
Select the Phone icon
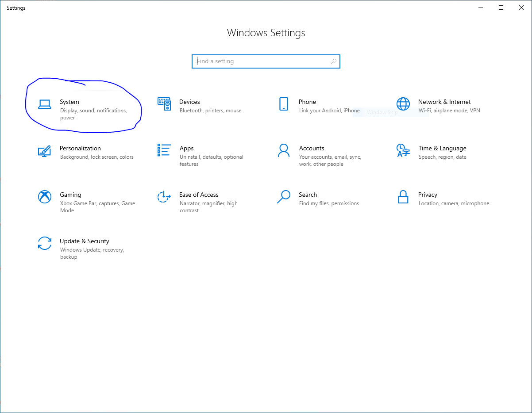click(284, 104)
